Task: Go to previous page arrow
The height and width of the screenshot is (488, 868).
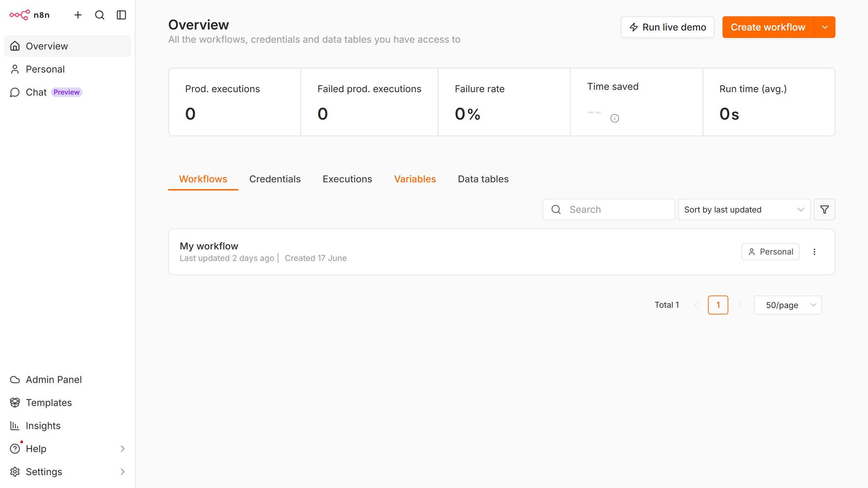Action: tap(696, 305)
